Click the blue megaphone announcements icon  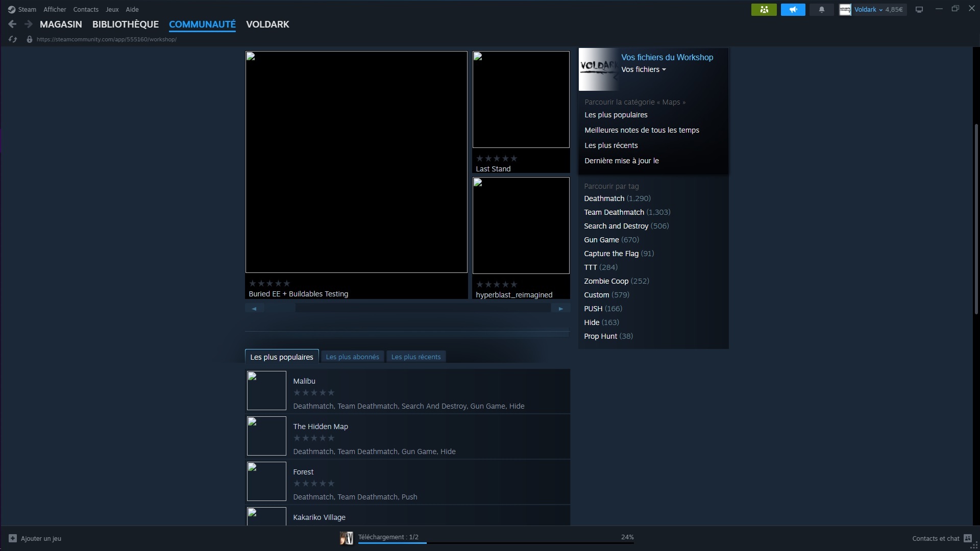point(793,10)
